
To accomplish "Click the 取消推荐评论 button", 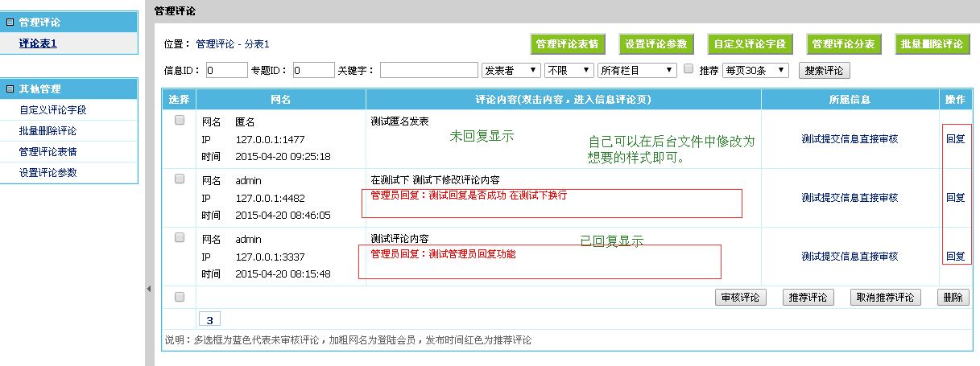I will coord(886,297).
